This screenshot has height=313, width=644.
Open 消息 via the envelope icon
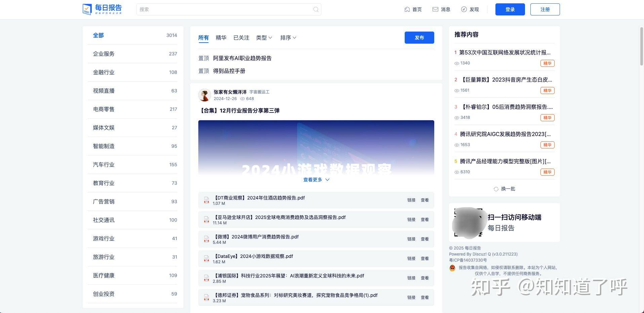[435, 9]
